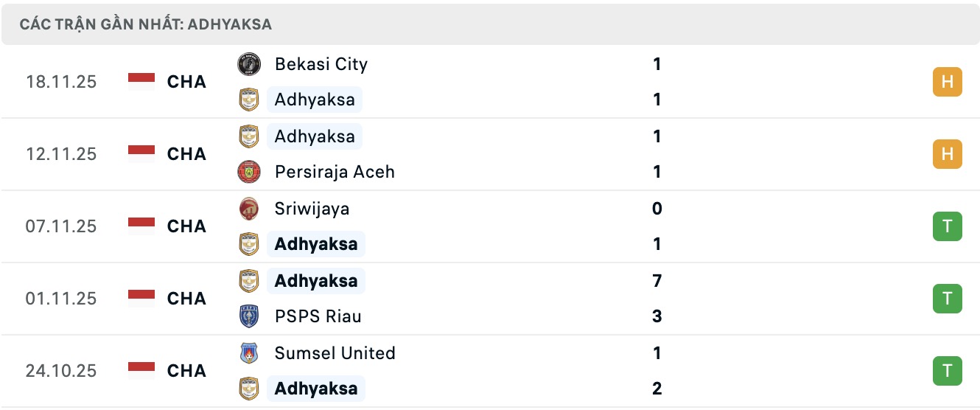The height and width of the screenshot is (410, 980).
Task: Select the Sumsel United team crest
Action: pyautogui.click(x=249, y=353)
